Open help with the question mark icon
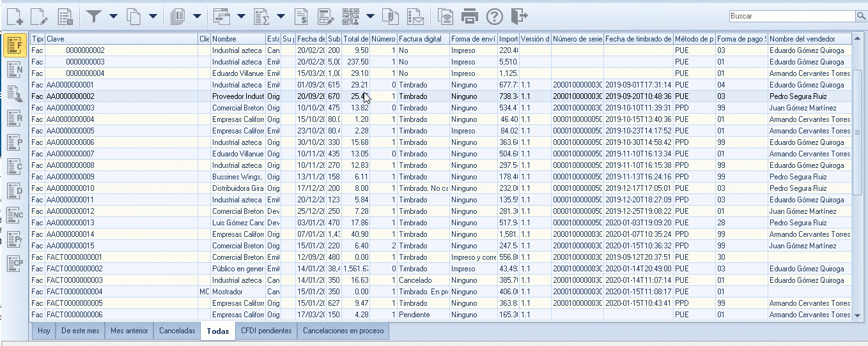 tap(495, 16)
